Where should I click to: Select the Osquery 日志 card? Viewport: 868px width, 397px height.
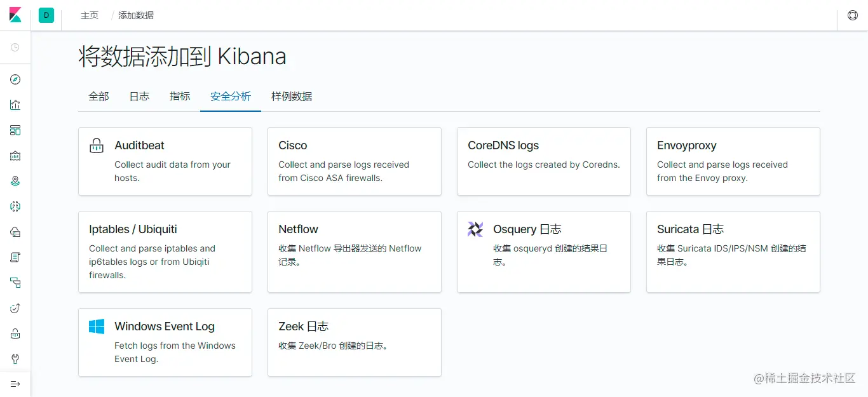[544, 252]
